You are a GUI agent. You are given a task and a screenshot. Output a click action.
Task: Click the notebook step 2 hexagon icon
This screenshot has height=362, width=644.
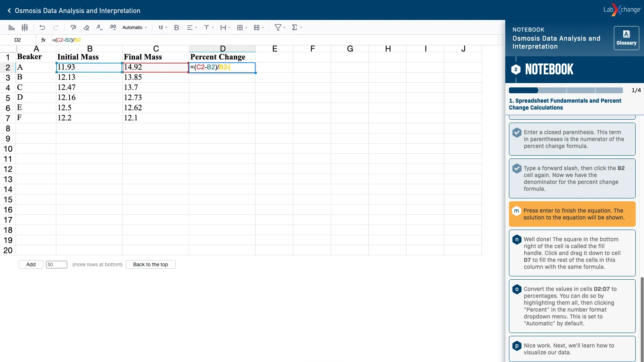pos(516,69)
